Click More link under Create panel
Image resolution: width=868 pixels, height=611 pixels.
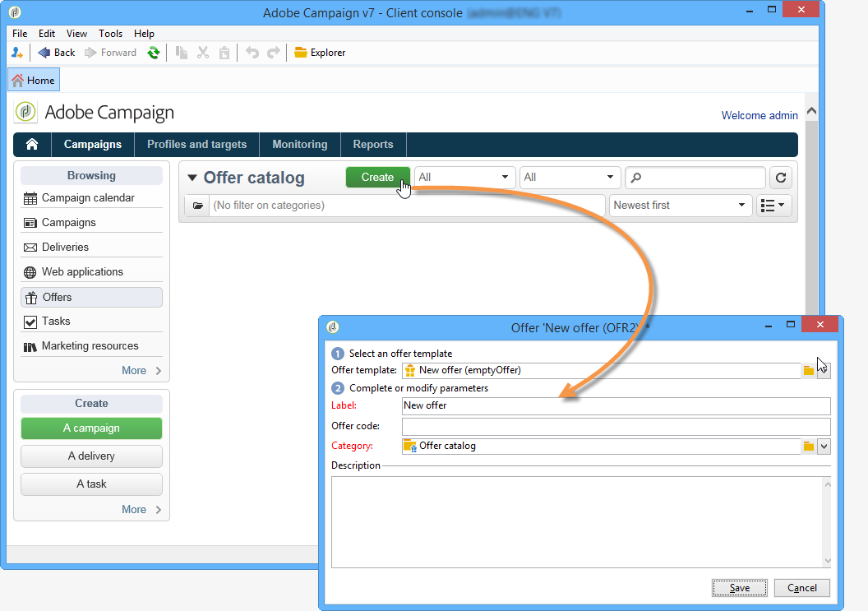click(141, 510)
